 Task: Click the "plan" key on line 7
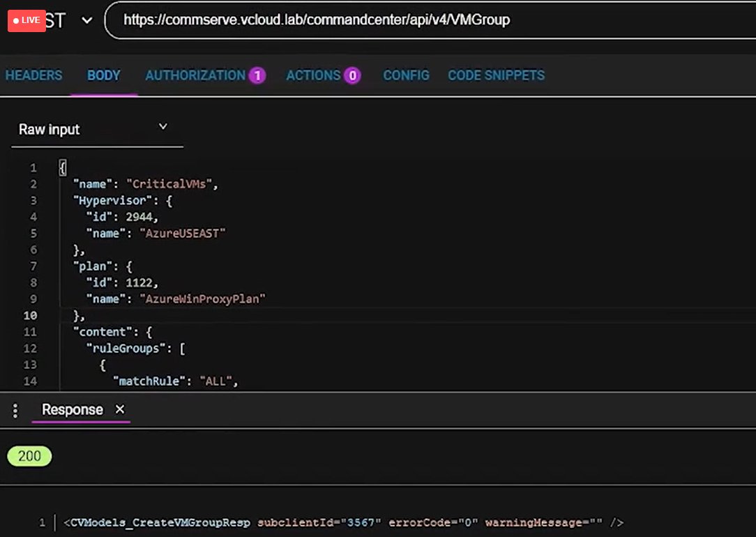click(93, 266)
